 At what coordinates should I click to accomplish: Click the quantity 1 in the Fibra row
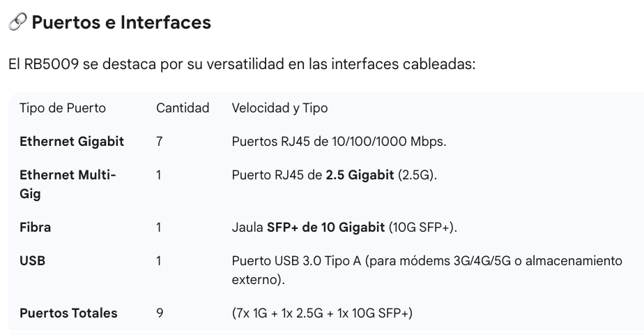[159, 228]
